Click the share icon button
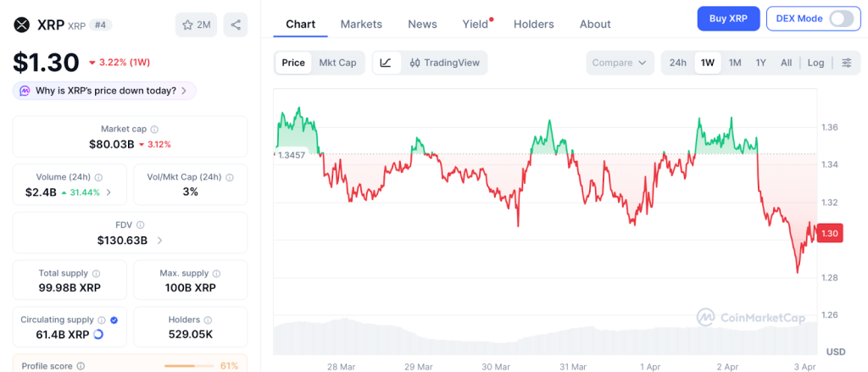 tap(235, 25)
